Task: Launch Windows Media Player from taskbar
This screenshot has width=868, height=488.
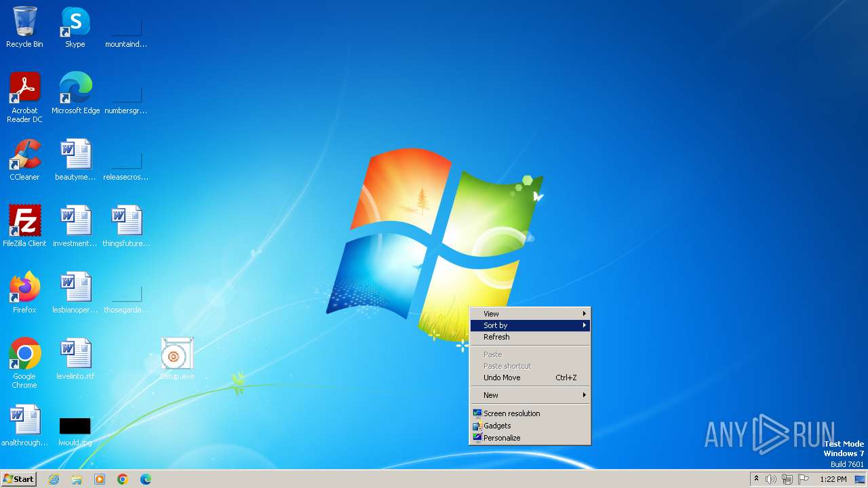Action: (100, 479)
